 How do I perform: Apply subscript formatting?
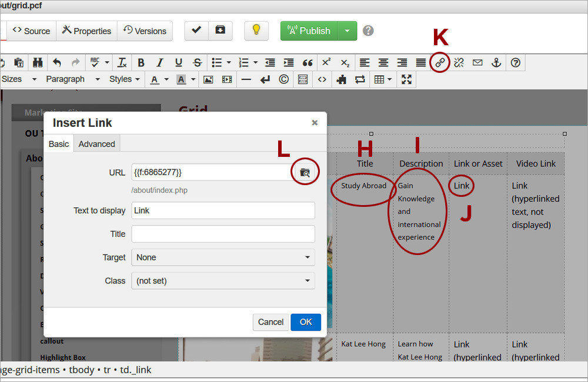point(345,63)
